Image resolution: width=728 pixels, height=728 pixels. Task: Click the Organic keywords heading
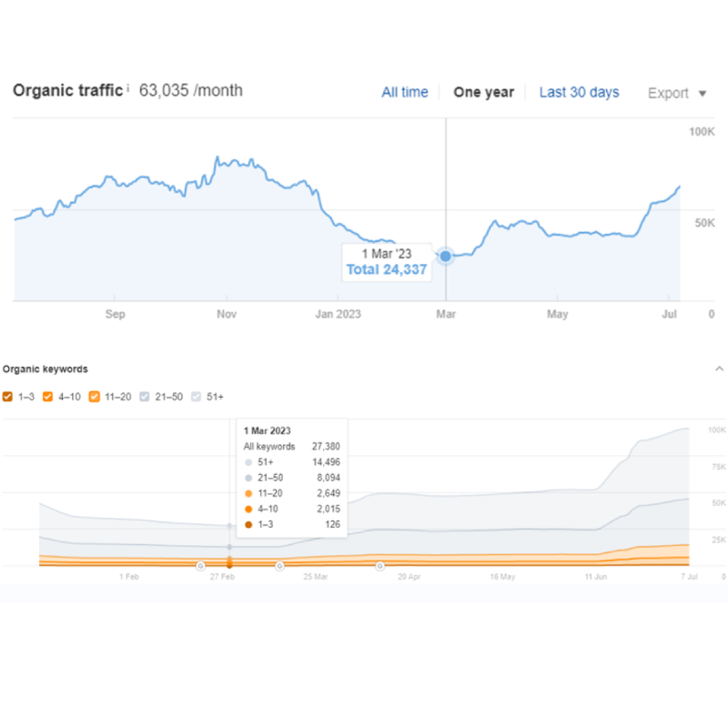pyautogui.click(x=45, y=369)
